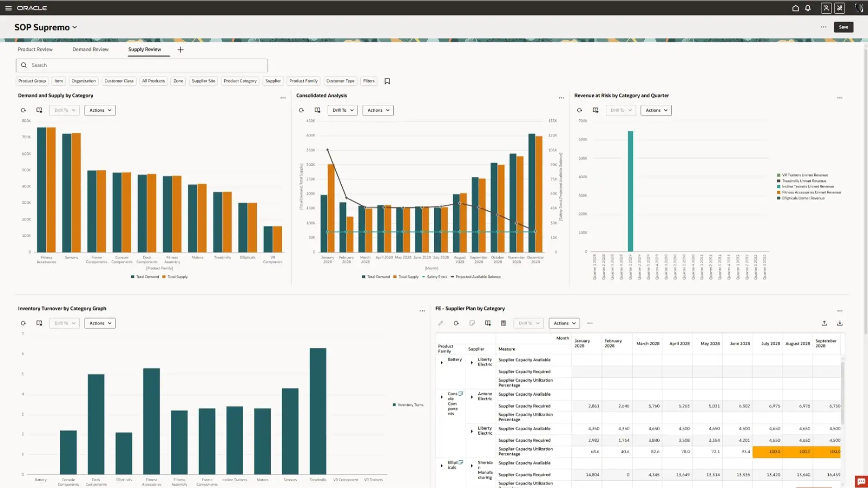Open Actions dropdown for Revenue at Risk

coord(656,110)
